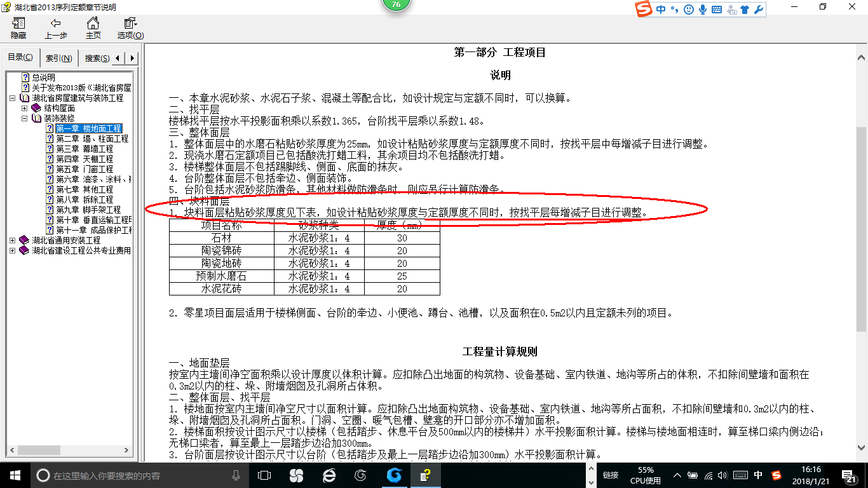868x488 pixels.
Task: Open 第四章 天棚工程
Action: click(x=85, y=159)
